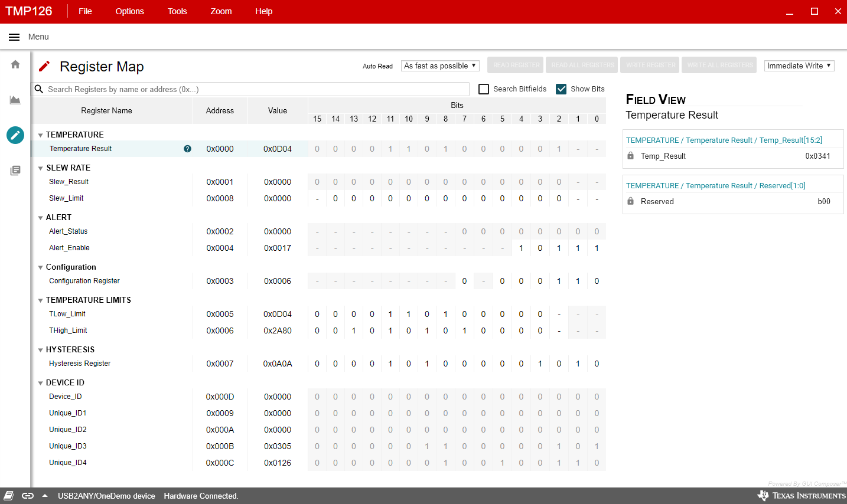
Task: Collapse the TEMPERATURE LIMITS register group
Action: [41, 300]
